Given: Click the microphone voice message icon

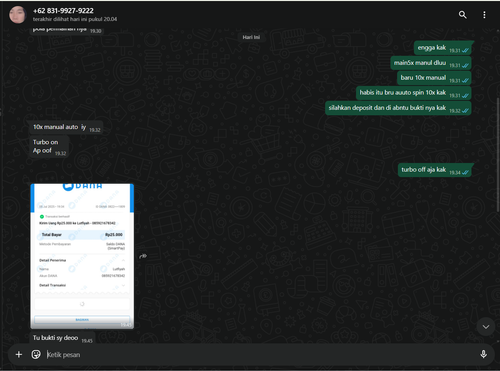Looking at the screenshot, I should [x=483, y=354].
